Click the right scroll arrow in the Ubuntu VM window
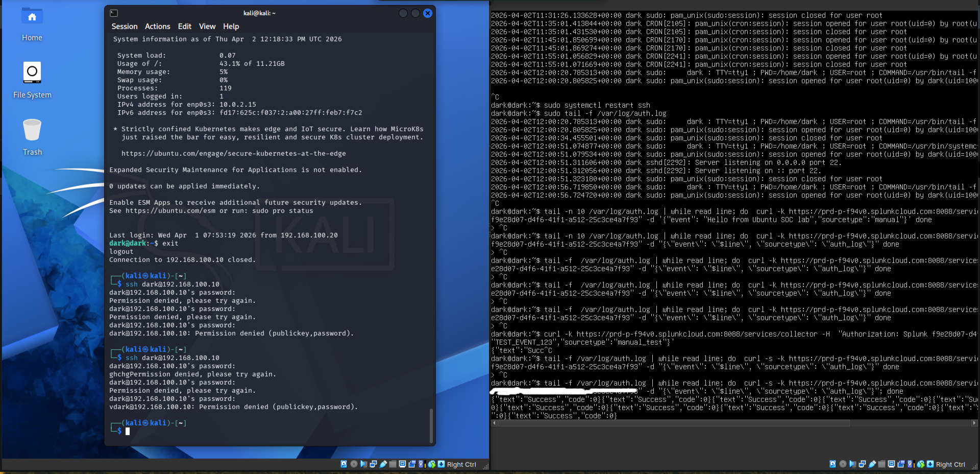The height and width of the screenshot is (474, 980). (974, 423)
